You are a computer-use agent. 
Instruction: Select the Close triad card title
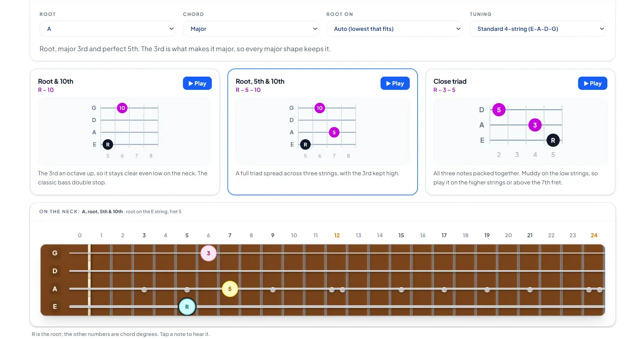coord(450,81)
